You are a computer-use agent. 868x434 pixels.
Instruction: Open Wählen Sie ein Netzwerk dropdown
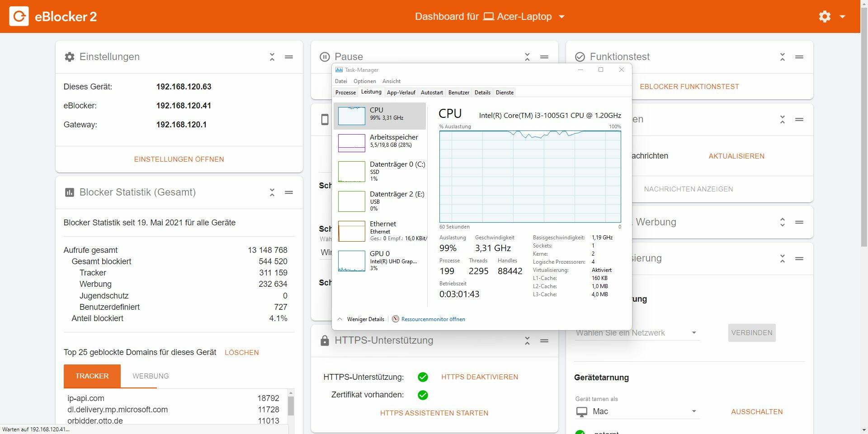point(637,333)
